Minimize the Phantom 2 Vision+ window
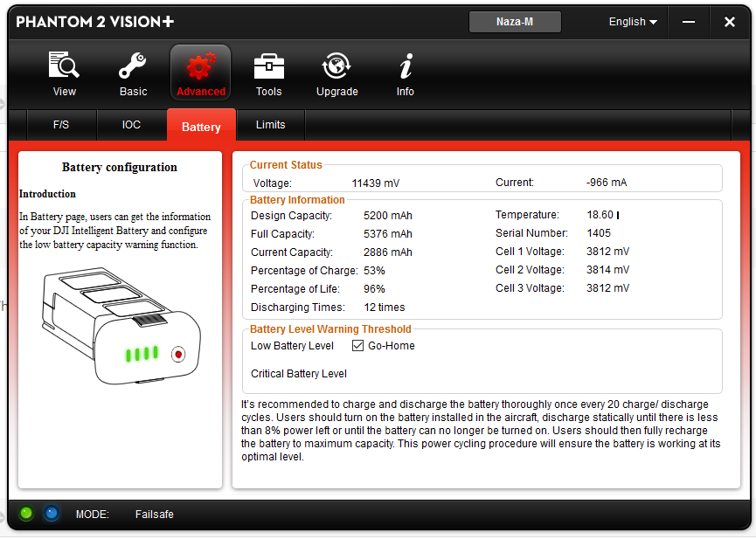 tap(689, 22)
